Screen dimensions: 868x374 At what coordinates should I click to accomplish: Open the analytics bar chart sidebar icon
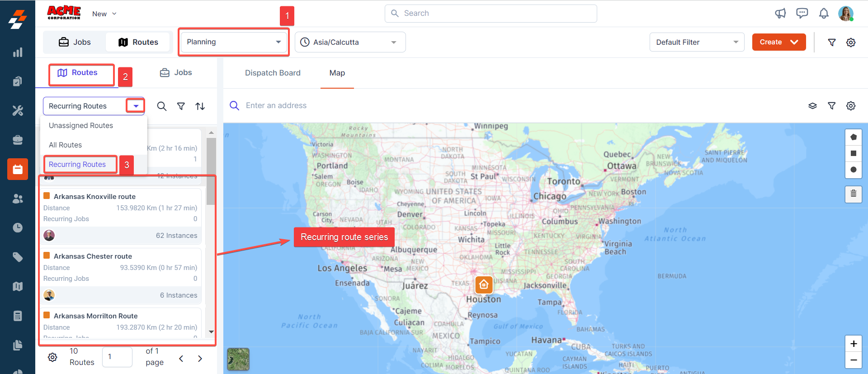coord(18,52)
